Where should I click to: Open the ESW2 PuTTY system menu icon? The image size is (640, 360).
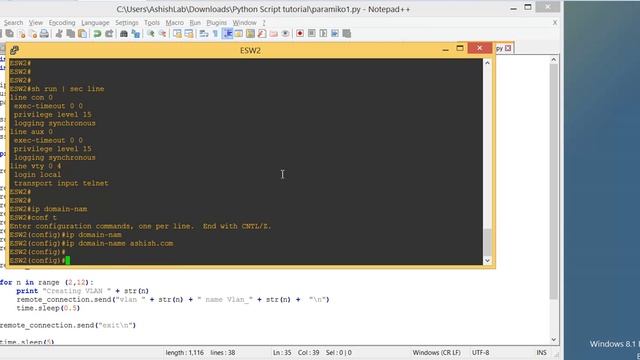coord(14,50)
